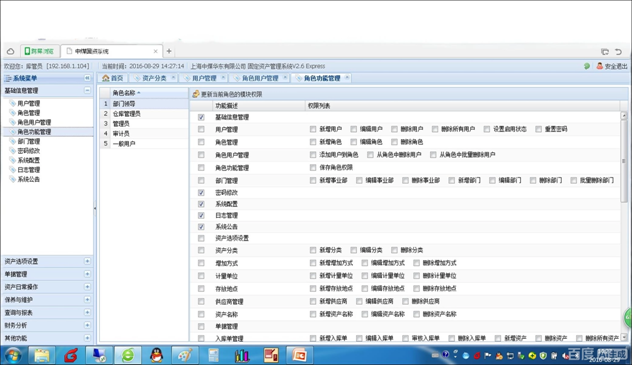Image resolution: width=633 pixels, height=366 pixels.
Task: Check the 保存角色权限 permission checkbox
Action: (x=313, y=167)
